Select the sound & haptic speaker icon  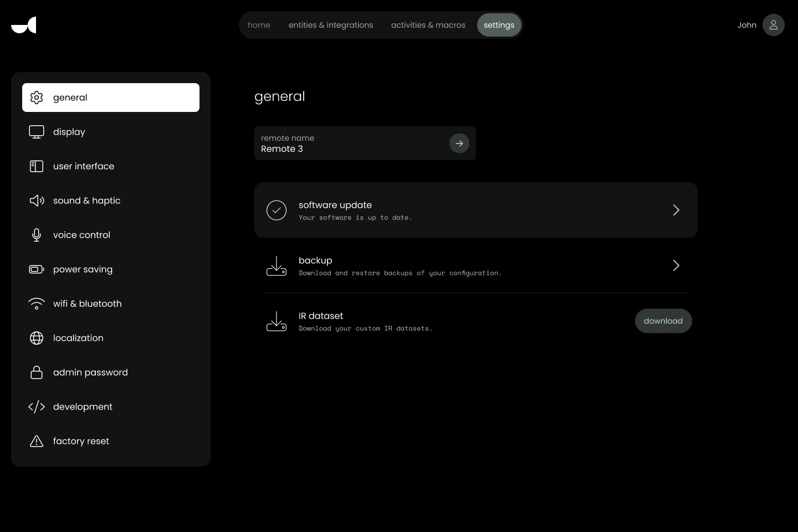[x=37, y=201]
